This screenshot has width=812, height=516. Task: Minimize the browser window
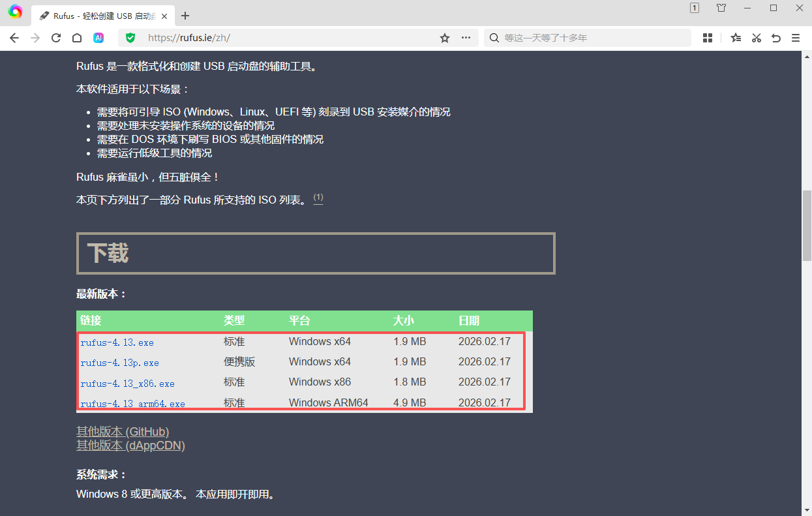pyautogui.click(x=748, y=8)
